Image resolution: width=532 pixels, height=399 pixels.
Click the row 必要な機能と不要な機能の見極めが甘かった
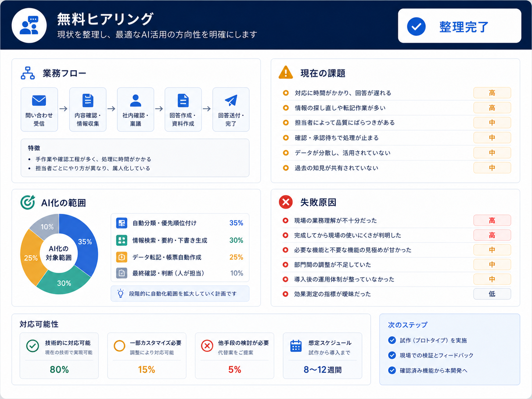pyautogui.click(x=396, y=250)
